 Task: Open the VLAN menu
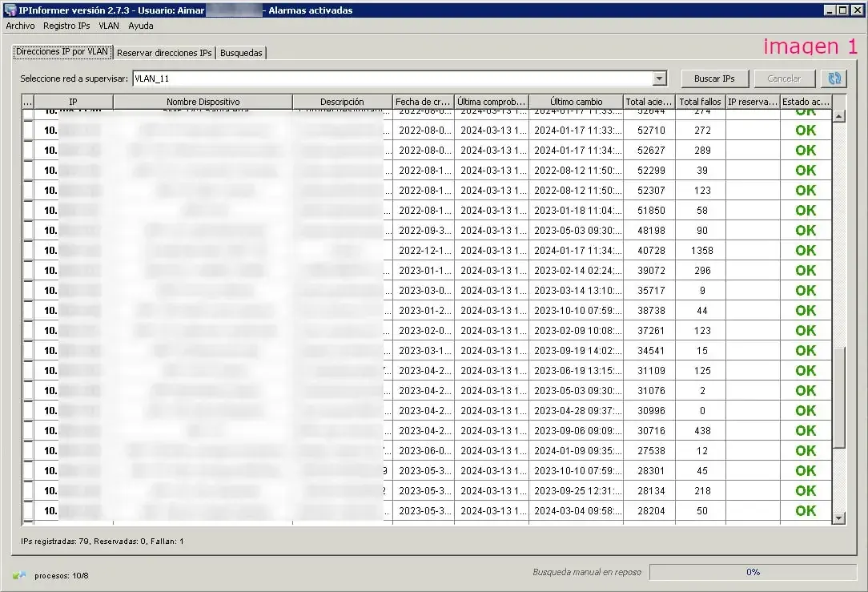[x=108, y=26]
